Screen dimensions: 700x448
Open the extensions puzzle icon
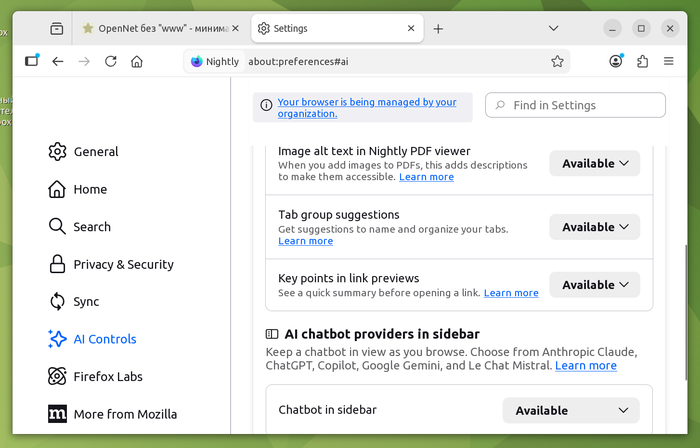click(x=643, y=61)
